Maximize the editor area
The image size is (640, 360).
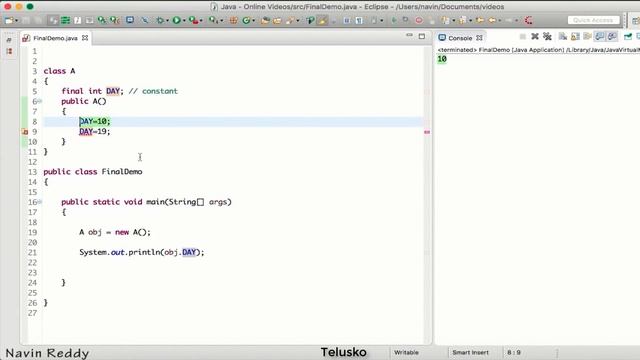(422, 37)
